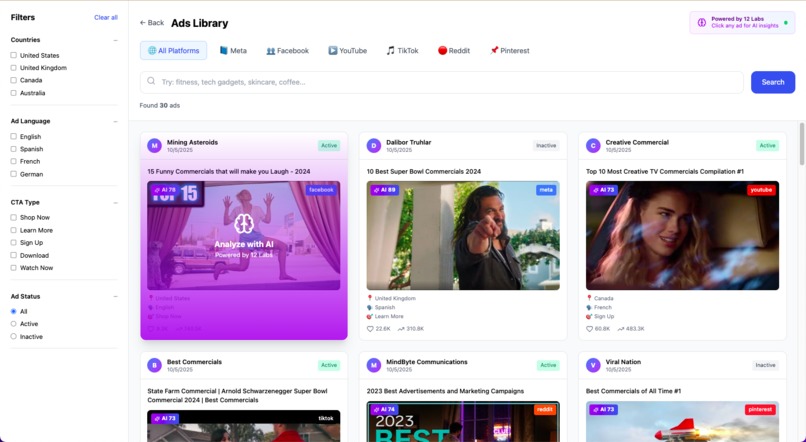Screen dimensions: 806x442
Task: Tick the Download CTA checkbox
Action: [x=13, y=255]
